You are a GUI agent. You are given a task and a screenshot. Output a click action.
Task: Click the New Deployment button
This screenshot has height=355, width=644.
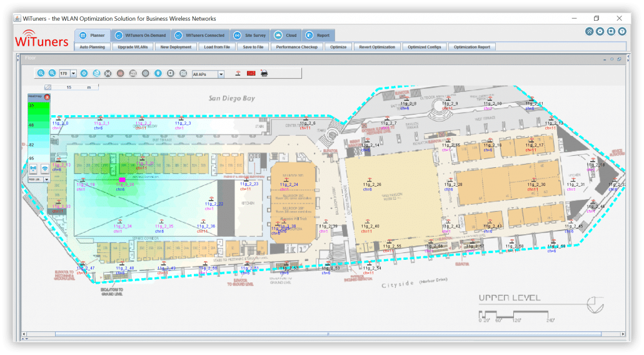(176, 47)
